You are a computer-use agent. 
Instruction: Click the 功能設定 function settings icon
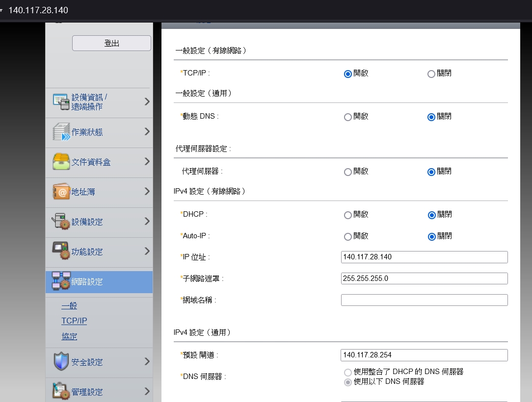pos(61,251)
